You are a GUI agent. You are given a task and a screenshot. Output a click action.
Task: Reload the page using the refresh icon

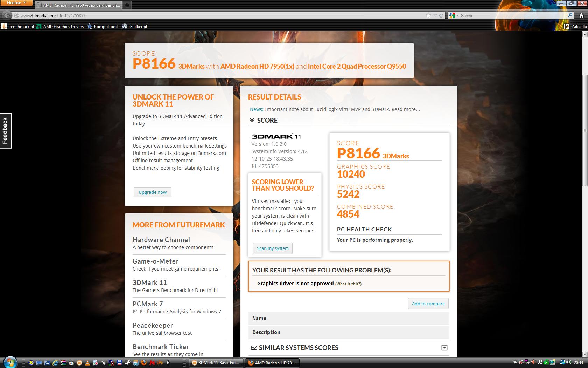[441, 15]
